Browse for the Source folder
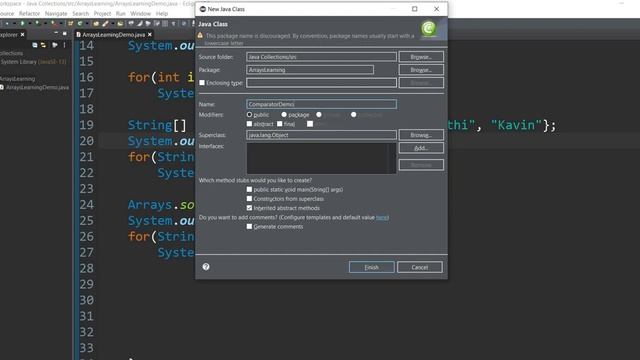The height and width of the screenshot is (360, 640). coord(421,57)
